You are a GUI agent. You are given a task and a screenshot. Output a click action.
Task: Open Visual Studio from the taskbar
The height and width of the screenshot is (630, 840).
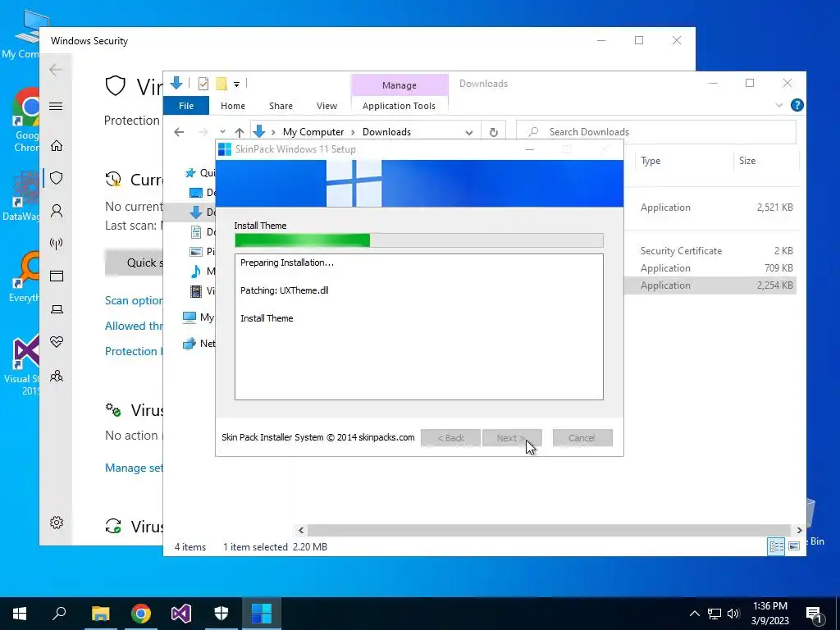coord(181,614)
